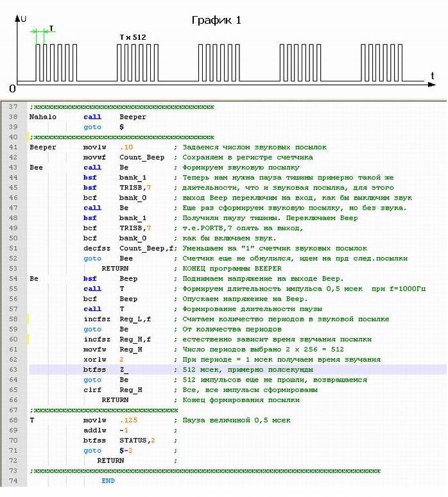
Task: Click the ".10" constant on line 41
Action: [x=126, y=147]
